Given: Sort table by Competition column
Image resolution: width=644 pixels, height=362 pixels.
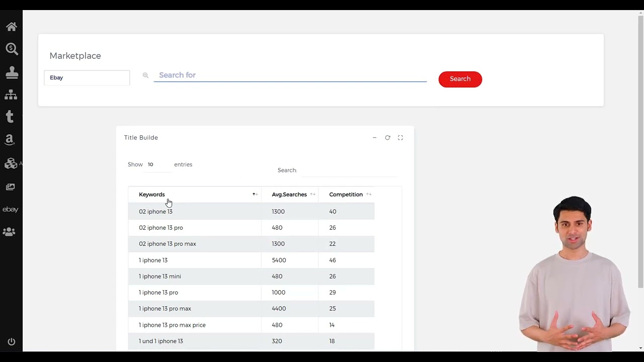Looking at the screenshot, I should [347, 195].
